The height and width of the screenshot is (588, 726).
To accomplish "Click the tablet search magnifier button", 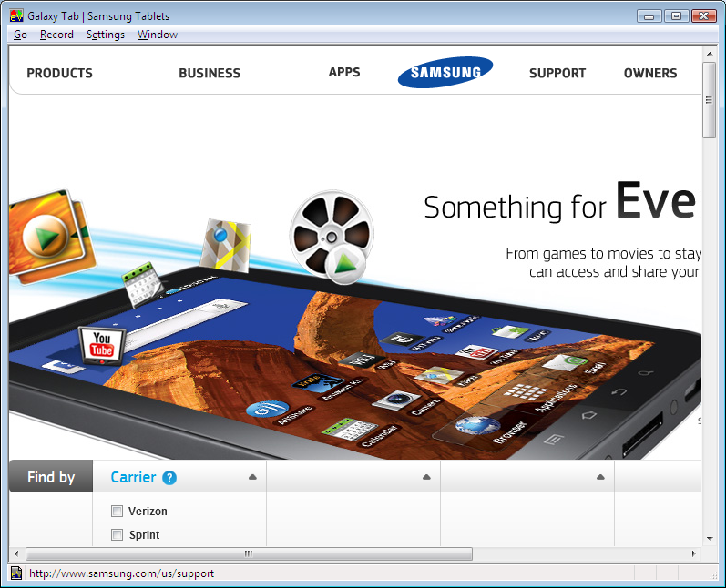I will (x=646, y=373).
